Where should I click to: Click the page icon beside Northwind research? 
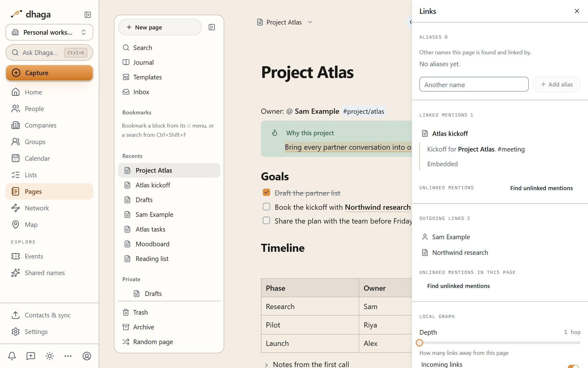coord(425,252)
